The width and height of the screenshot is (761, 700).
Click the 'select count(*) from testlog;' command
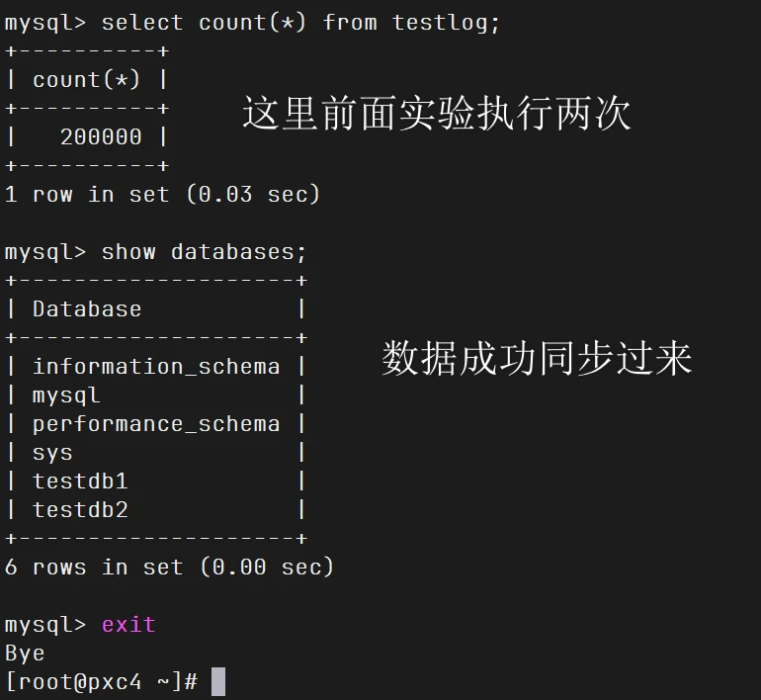tap(300, 22)
